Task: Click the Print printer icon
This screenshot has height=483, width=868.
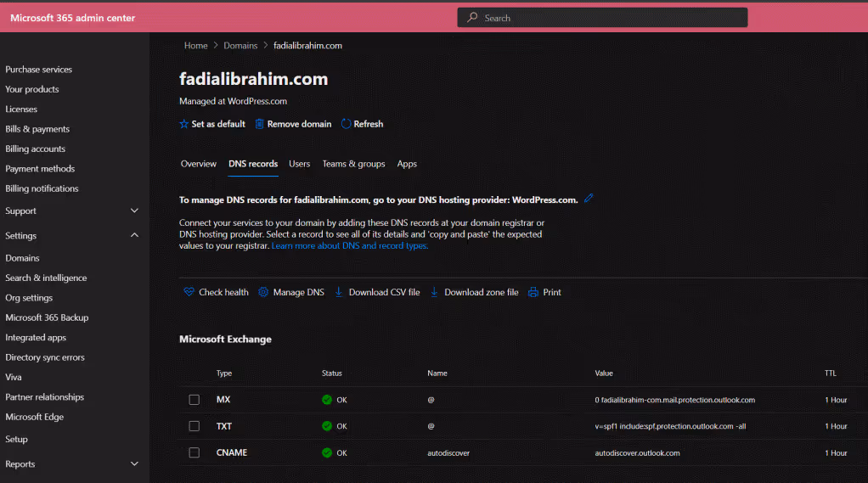Action: click(x=533, y=292)
